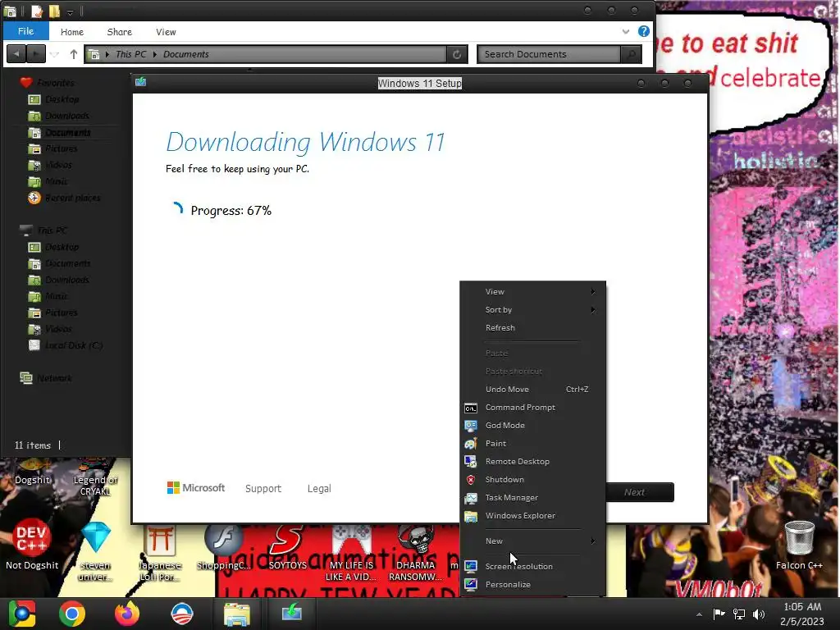Click the Support link in Setup

pyautogui.click(x=263, y=489)
